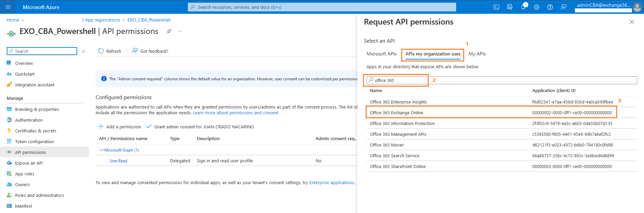Click the App registrations breadcrumb

tap(102, 20)
